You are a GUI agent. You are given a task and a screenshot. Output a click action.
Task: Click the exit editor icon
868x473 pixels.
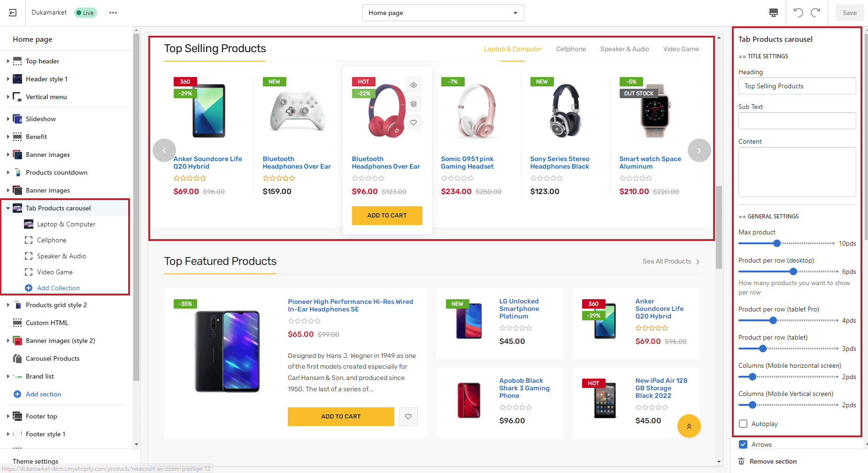click(x=13, y=13)
